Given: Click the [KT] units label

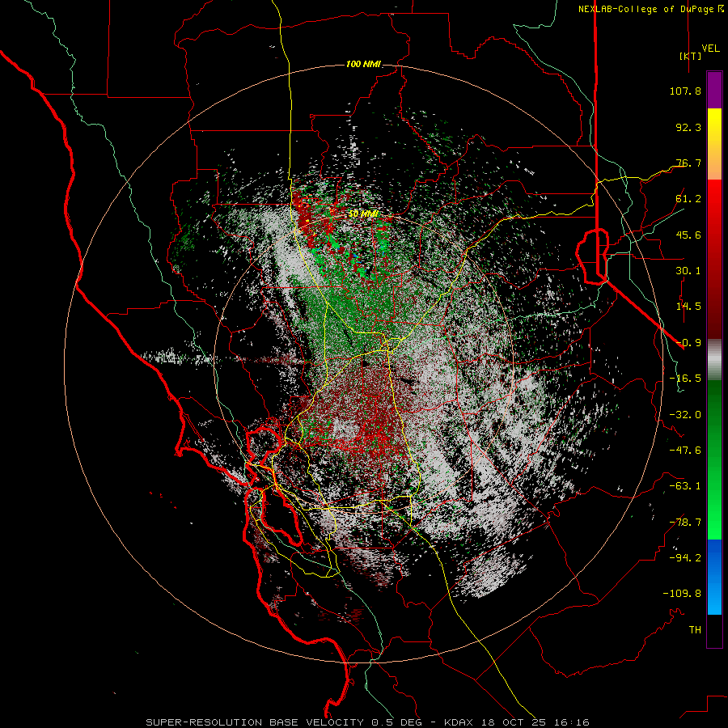Looking at the screenshot, I should pos(690,56).
